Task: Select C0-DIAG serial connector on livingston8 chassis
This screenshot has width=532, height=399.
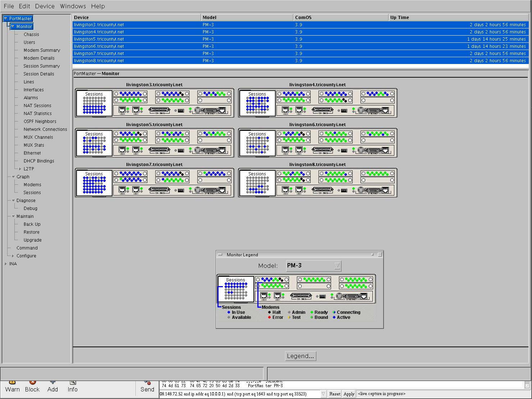Action: coord(323,189)
